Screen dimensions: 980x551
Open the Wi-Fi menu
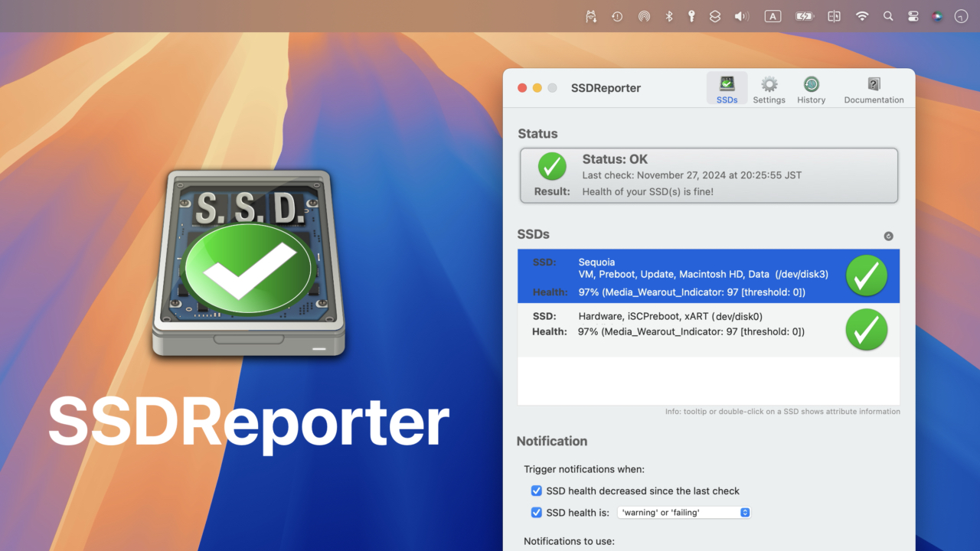pos(862,16)
